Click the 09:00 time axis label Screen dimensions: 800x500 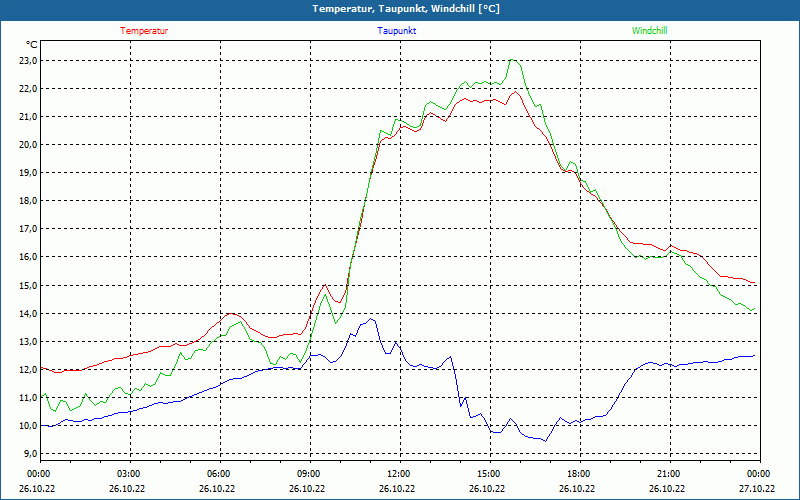[x=310, y=474]
